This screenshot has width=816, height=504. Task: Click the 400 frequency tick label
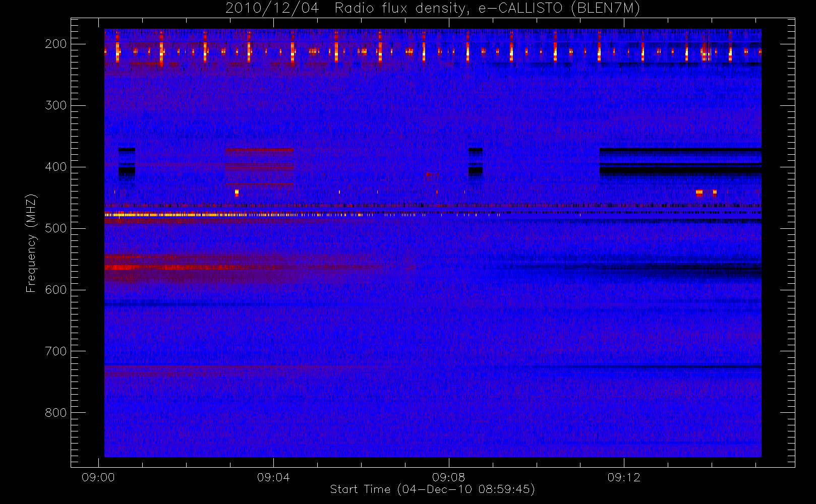coord(55,167)
